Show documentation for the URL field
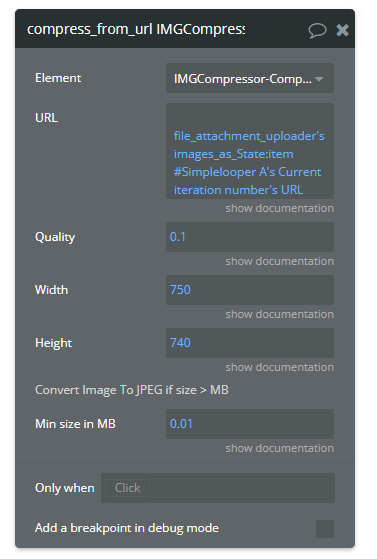The height and width of the screenshot is (559, 377). click(x=279, y=208)
